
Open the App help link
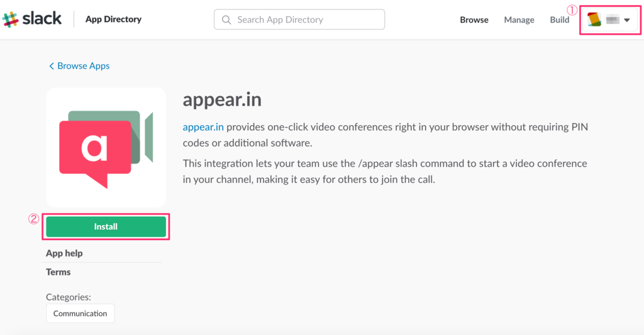tap(64, 253)
